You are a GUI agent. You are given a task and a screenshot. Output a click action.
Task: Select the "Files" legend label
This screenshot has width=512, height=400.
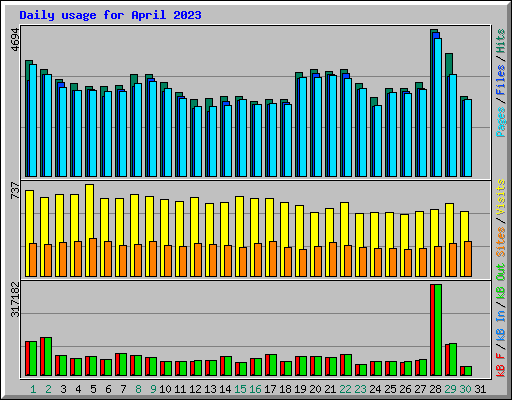501,80
